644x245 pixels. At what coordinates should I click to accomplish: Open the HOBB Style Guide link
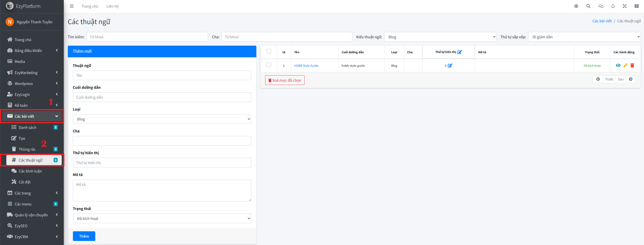click(x=306, y=66)
